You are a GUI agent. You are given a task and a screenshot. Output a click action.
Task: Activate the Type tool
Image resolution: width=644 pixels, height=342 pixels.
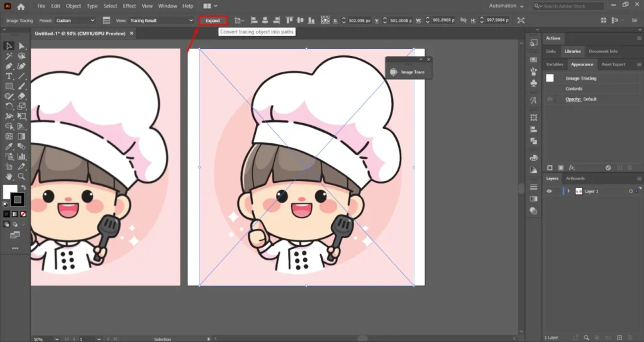click(x=9, y=76)
